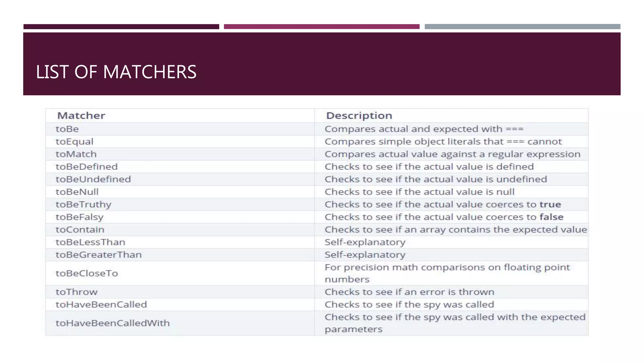Click the LIST OF MATCHERS slide title

click(116, 72)
